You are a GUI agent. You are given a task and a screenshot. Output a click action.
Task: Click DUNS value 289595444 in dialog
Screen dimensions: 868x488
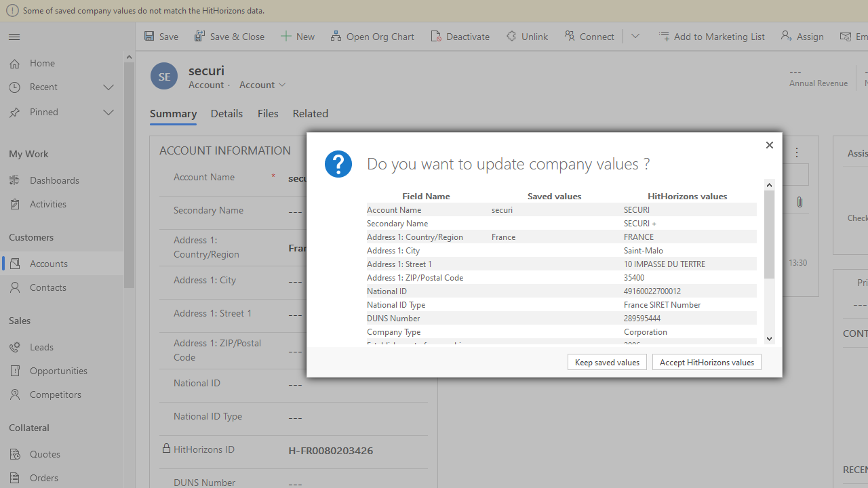pyautogui.click(x=642, y=319)
